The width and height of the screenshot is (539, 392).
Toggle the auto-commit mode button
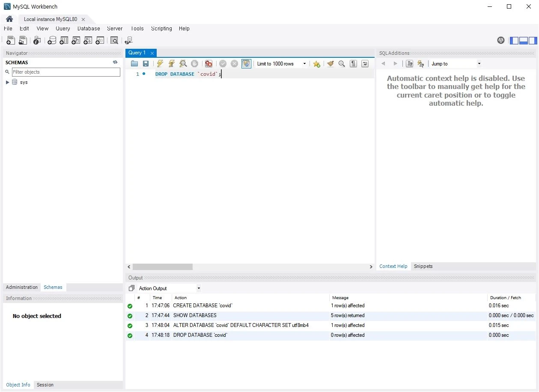(246, 64)
